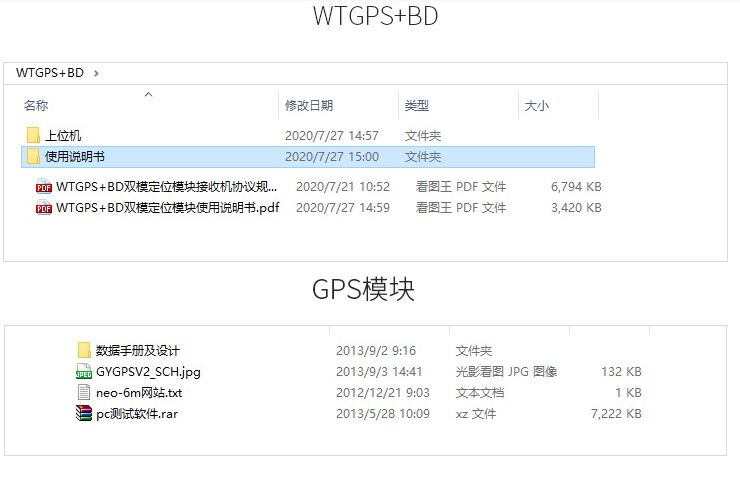Select the GYGPSV2_SCH.jpg file name

[x=148, y=372]
